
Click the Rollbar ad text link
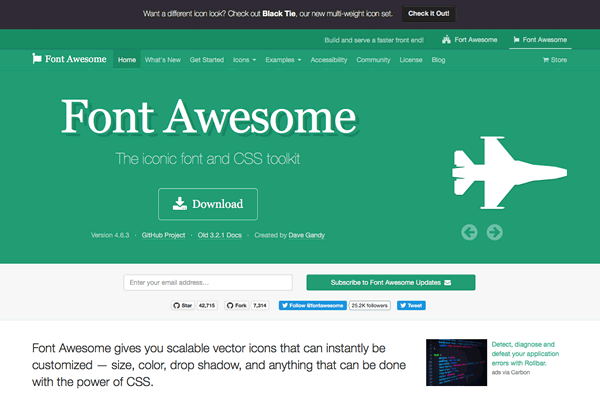[x=525, y=354]
